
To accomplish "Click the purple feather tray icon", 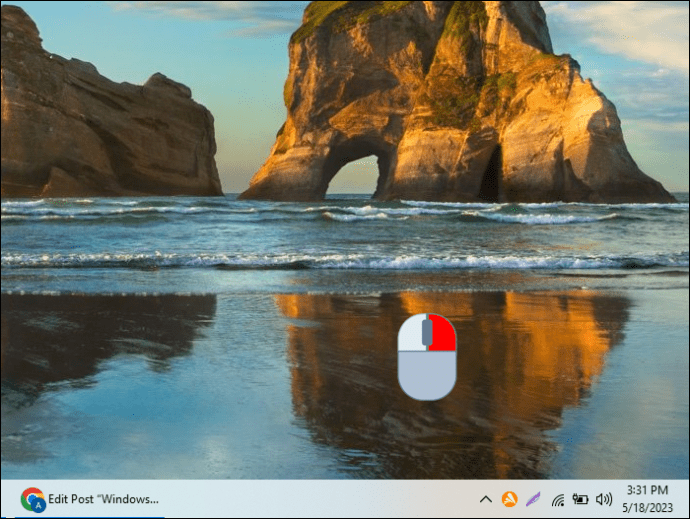I will click(x=533, y=500).
